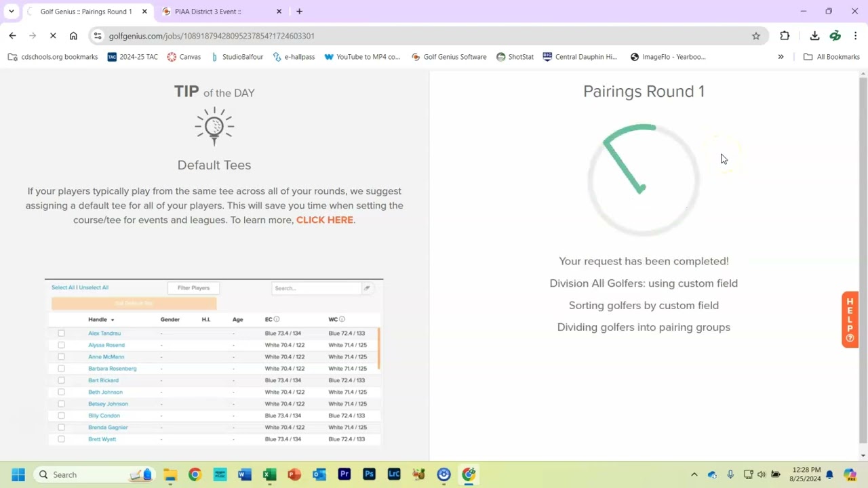Viewport: 868px width, 488px height.
Task: Open the Central Dauphin Hi... bookmark
Action: (x=580, y=57)
